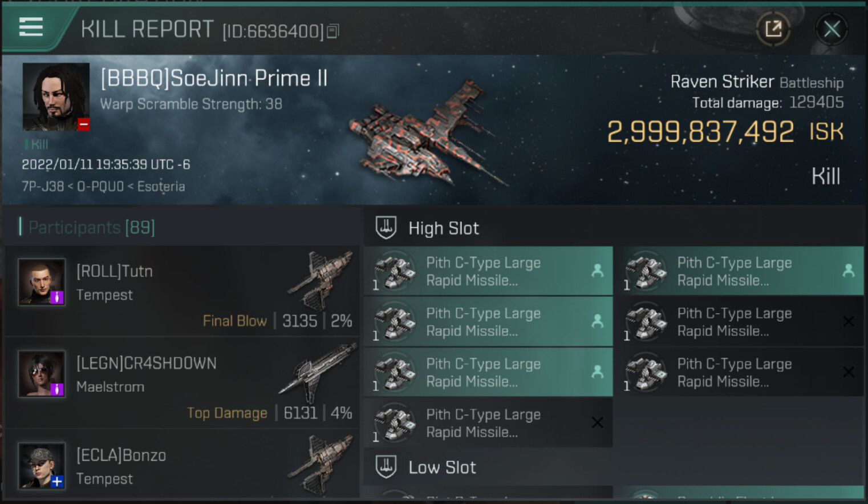This screenshot has height=504, width=868.
Task: Open CR4SHDOWN's character portrait
Action: [x=42, y=374]
